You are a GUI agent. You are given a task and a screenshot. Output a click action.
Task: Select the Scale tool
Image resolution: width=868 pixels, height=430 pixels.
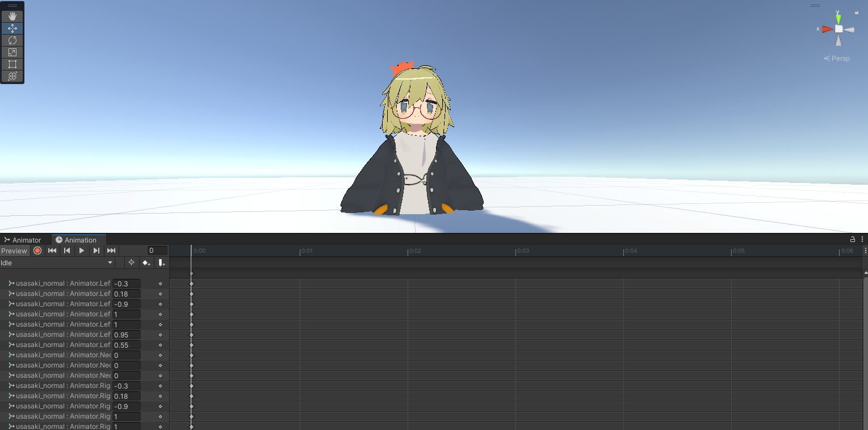pyautogui.click(x=12, y=52)
